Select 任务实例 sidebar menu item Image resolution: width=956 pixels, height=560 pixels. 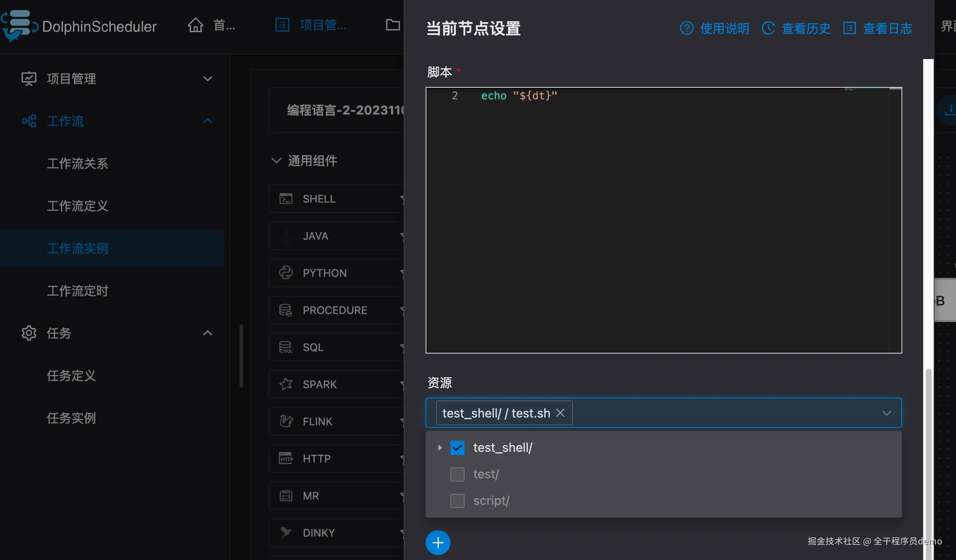coord(71,418)
